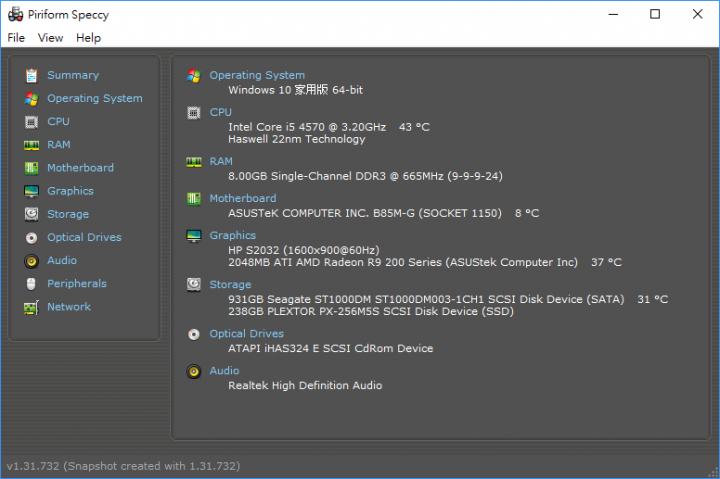The height and width of the screenshot is (479, 720).
Task: Click the Windows flag icon in summary panel
Action: tap(194, 76)
